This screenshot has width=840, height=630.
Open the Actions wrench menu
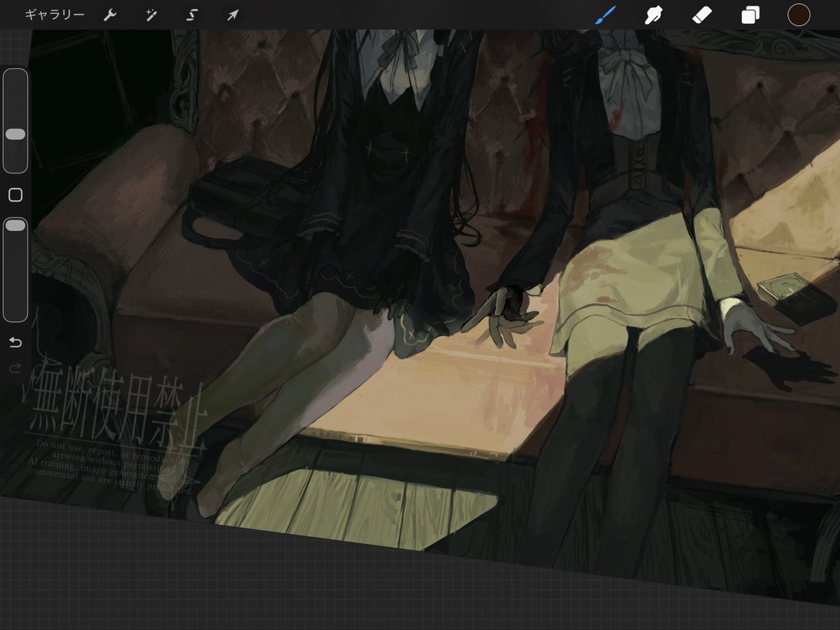[110, 15]
